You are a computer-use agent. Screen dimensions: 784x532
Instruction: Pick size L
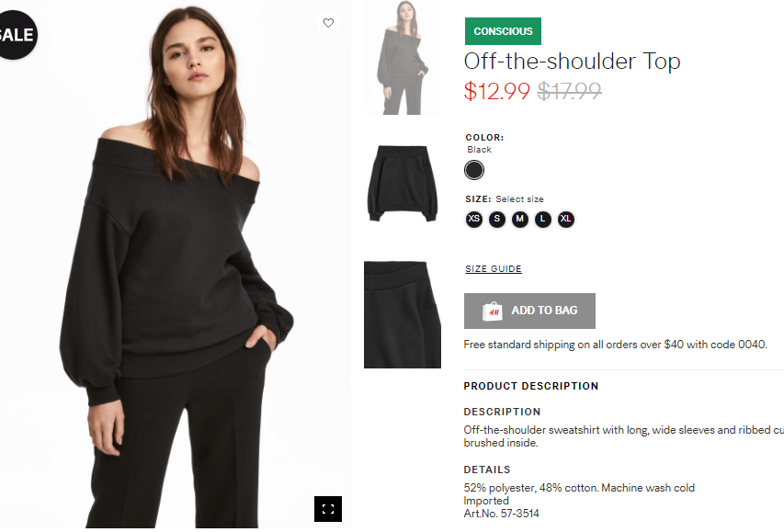tap(543, 219)
